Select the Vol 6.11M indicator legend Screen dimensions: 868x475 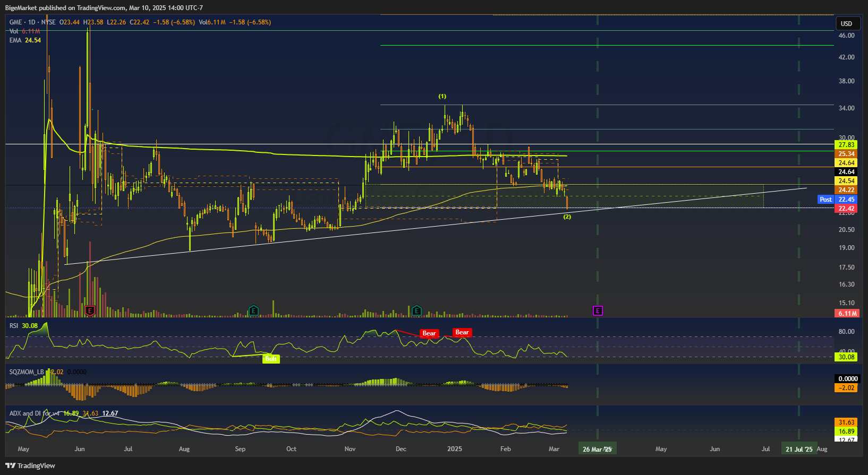(x=24, y=31)
